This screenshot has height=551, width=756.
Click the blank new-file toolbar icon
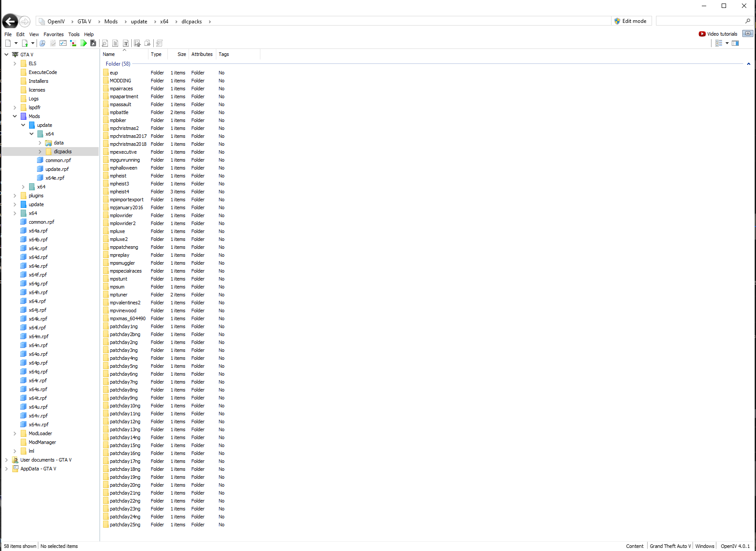pos(8,43)
